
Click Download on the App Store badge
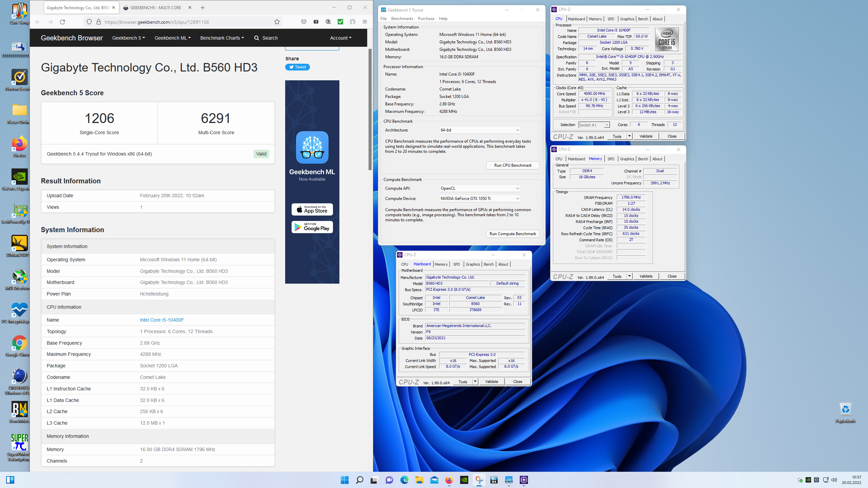click(312, 209)
